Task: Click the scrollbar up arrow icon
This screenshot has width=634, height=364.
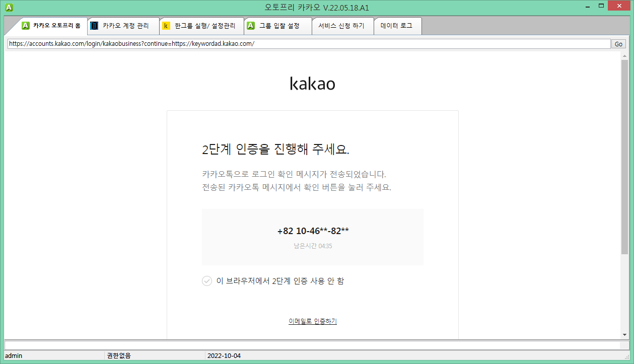Action: (624, 56)
